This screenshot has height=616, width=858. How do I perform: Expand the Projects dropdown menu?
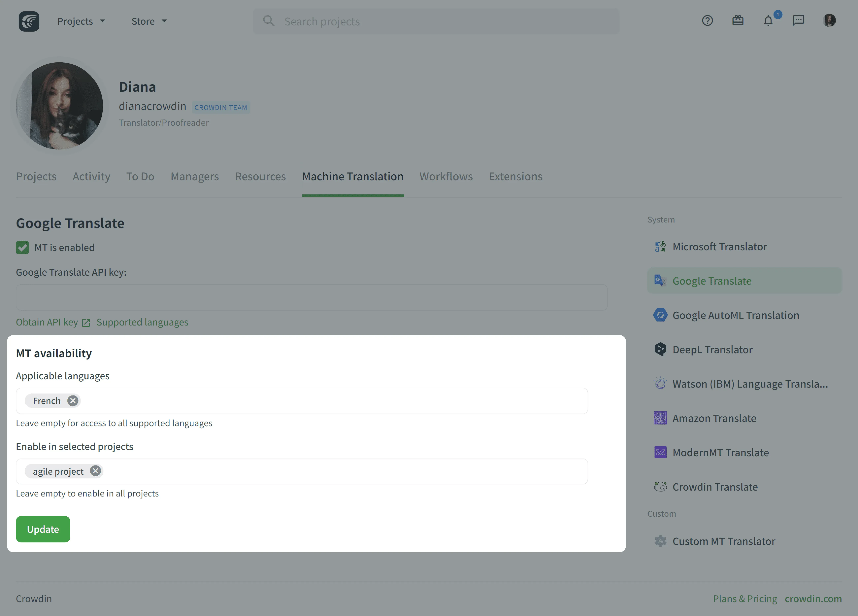(x=81, y=21)
